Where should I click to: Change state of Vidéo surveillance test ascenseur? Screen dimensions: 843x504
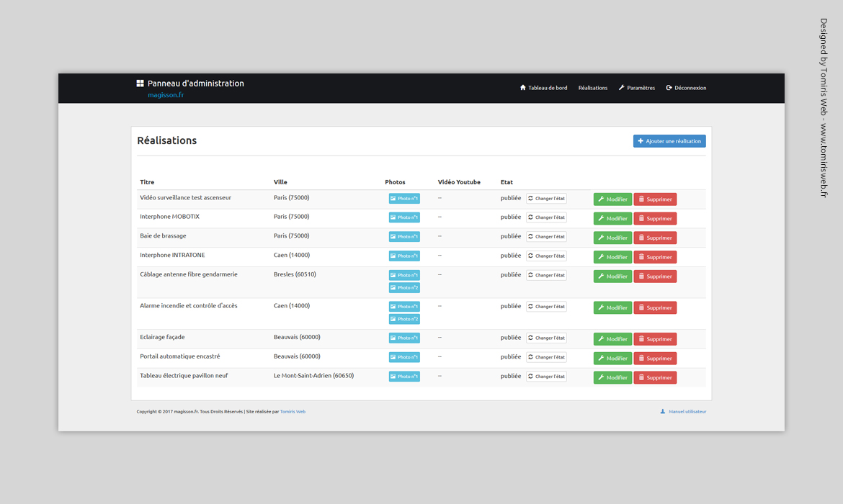546,198
